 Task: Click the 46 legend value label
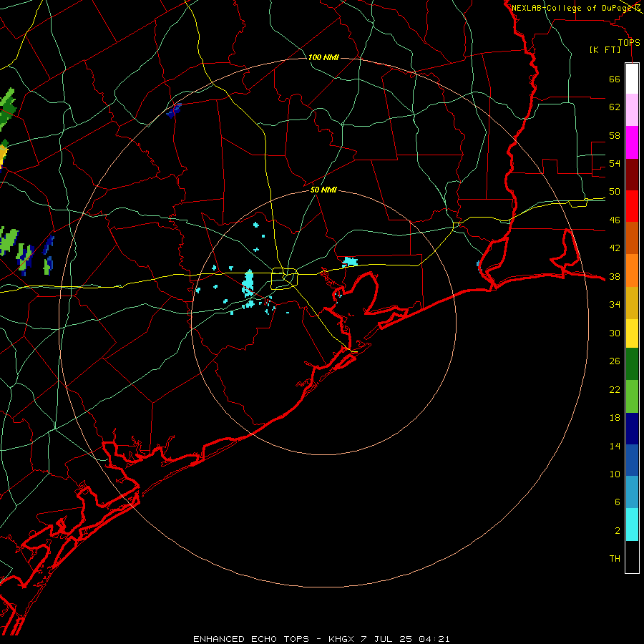pyautogui.click(x=615, y=220)
